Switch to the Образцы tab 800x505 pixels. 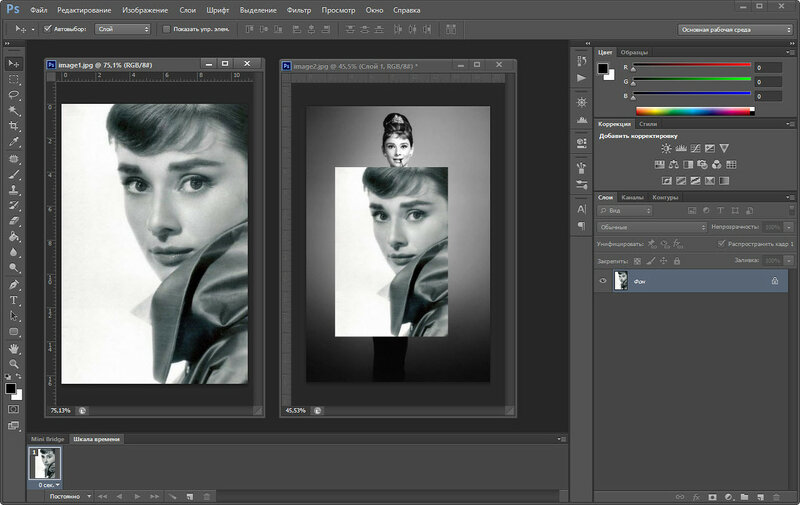[634, 52]
